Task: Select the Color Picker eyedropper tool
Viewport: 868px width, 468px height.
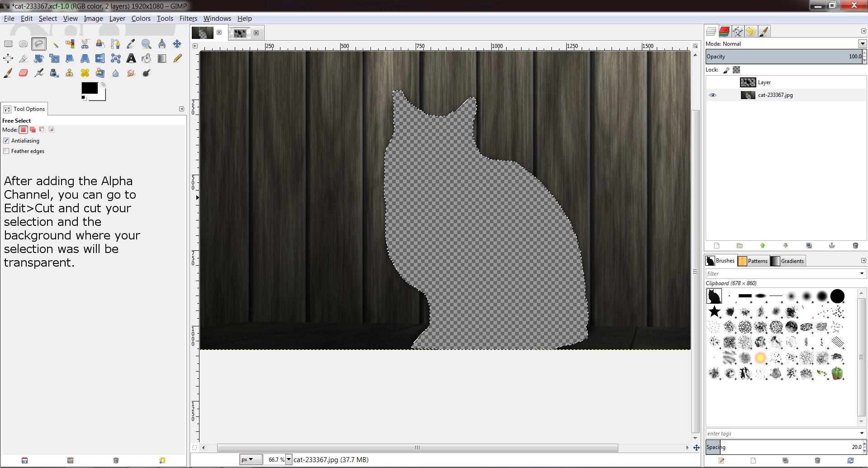Action: (131, 44)
